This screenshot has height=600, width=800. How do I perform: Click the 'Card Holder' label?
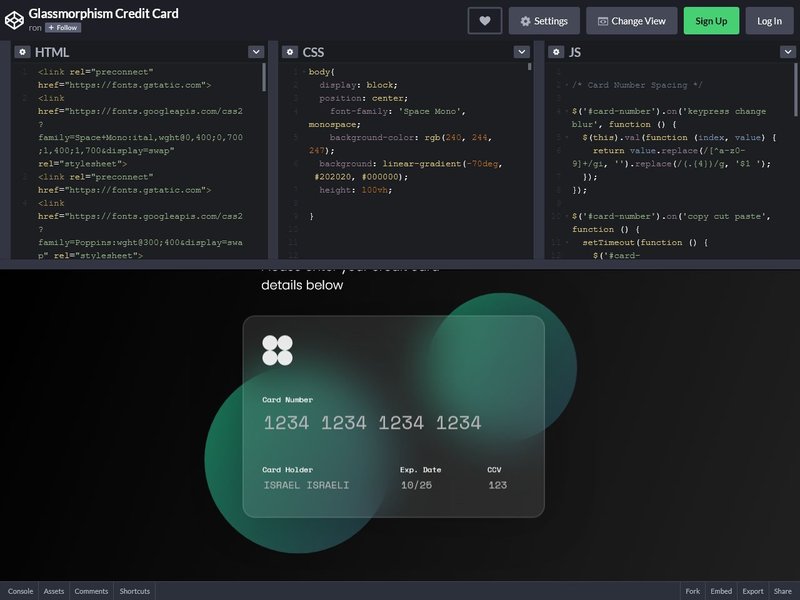(288, 470)
